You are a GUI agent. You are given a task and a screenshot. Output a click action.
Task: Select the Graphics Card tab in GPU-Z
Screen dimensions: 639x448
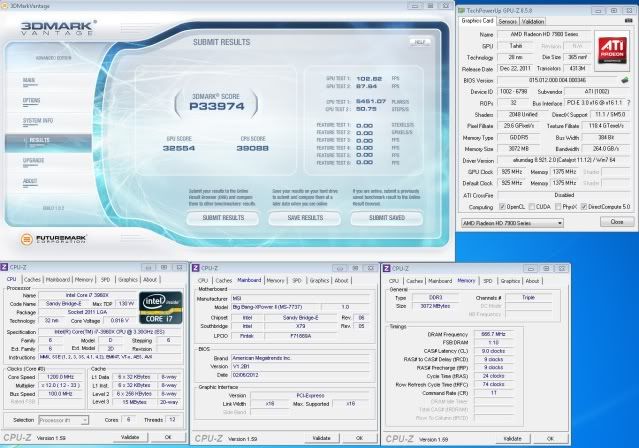pos(477,21)
